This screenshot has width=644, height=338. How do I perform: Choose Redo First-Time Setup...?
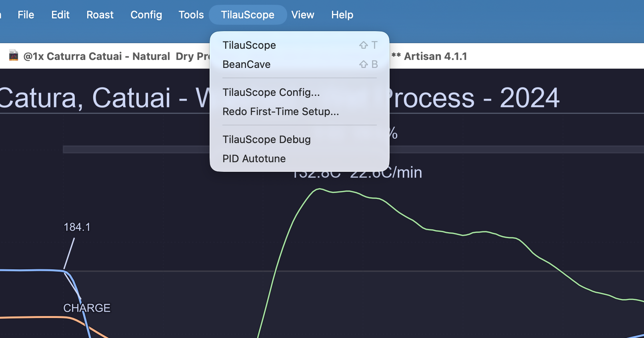click(300, 111)
